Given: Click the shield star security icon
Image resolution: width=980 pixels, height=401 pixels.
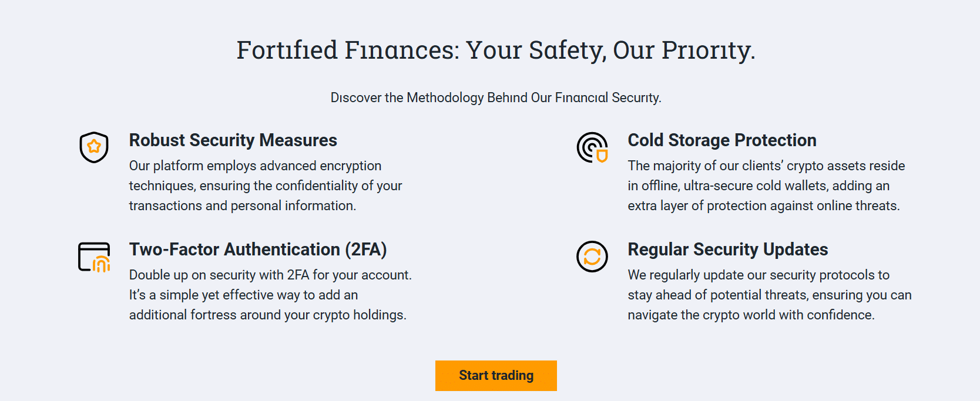Looking at the screenshot, I should pos(94,147).
